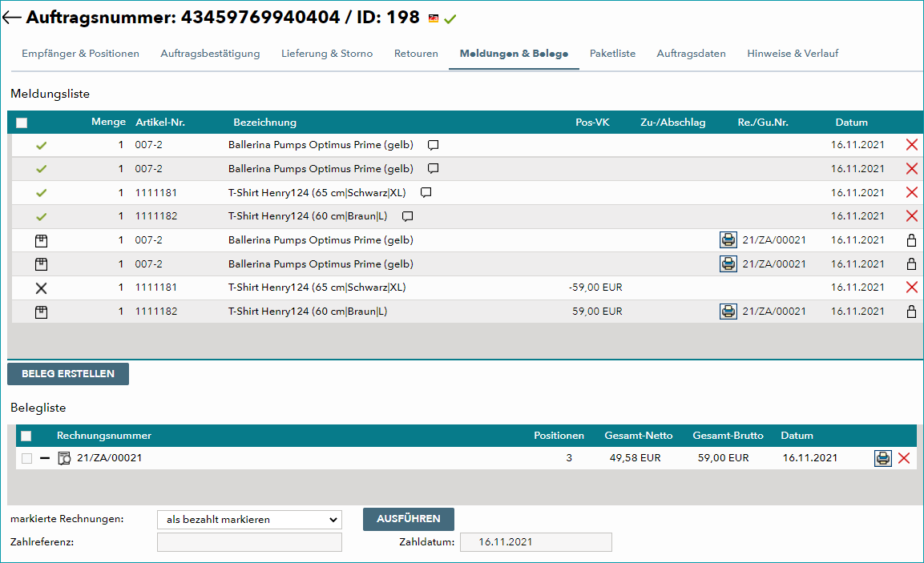This screenshot has height=563, width=924.
Task: Delete the Braun|L row using its red X
Action: [x=912, y=216]
